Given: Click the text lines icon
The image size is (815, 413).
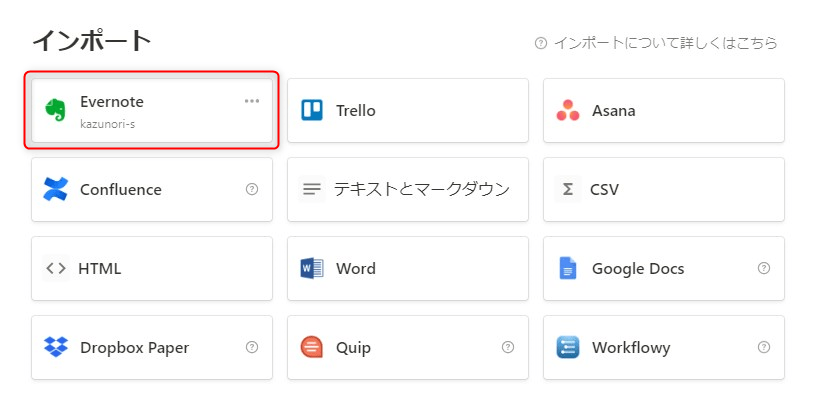Looking at the screenshot, I should (x=312, y=189).
